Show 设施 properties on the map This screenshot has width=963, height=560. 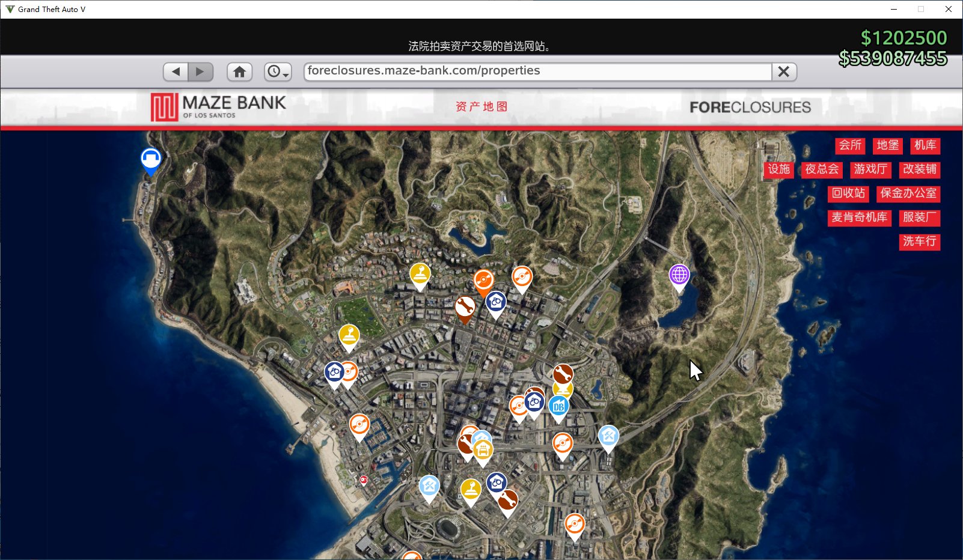(779, 169)
